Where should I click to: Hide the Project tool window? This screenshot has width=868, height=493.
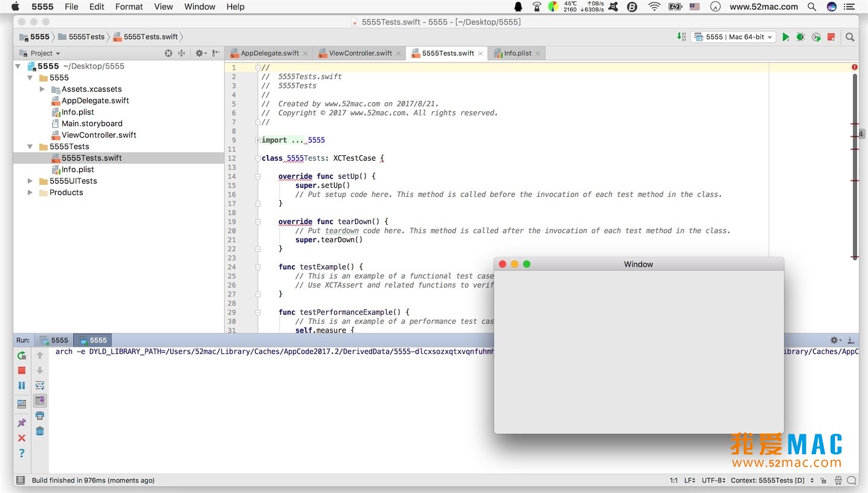pyautogui.click(x=216, y=53)
